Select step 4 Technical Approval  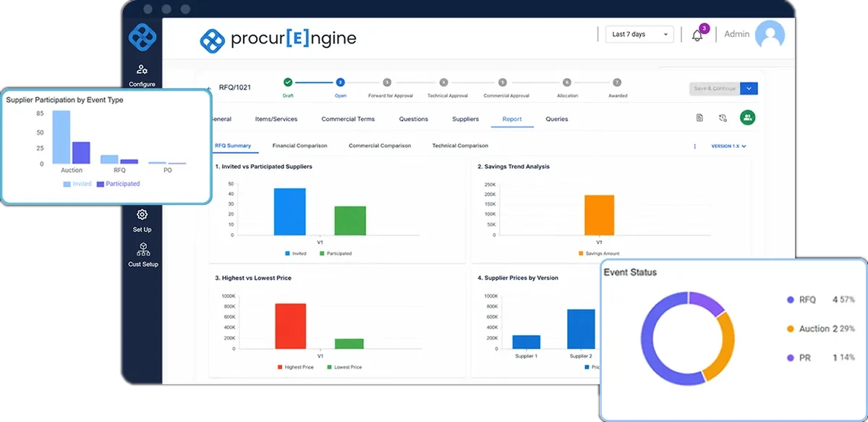(x=443, y=83)
